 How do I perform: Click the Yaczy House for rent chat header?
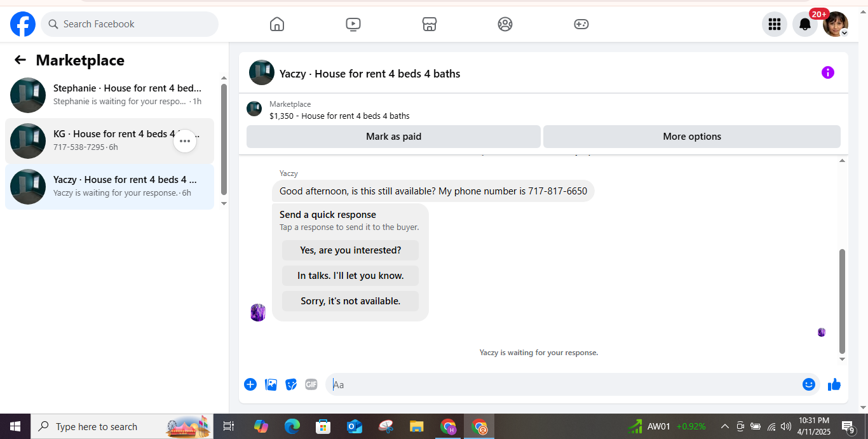[370, 74]
